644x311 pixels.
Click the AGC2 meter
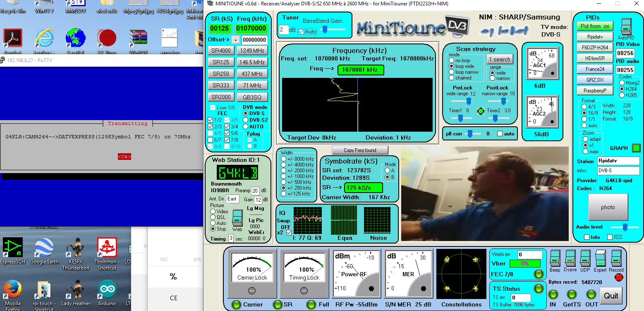[x=542, y=112]
